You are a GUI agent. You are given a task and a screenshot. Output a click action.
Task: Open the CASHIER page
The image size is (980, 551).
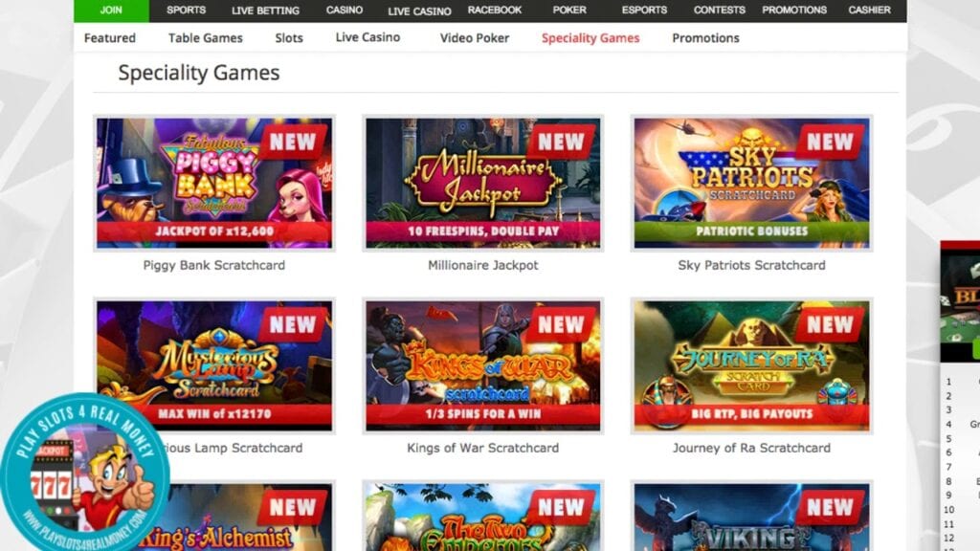[869, 10]
